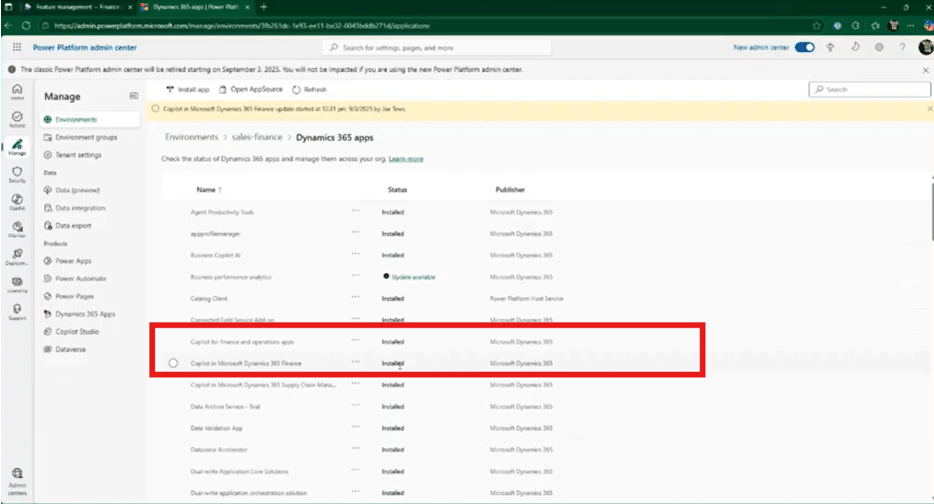This screenshot has height=504, width=934.
Task: Open Admin centers at bottom of rail
Action: coord(17,478)
